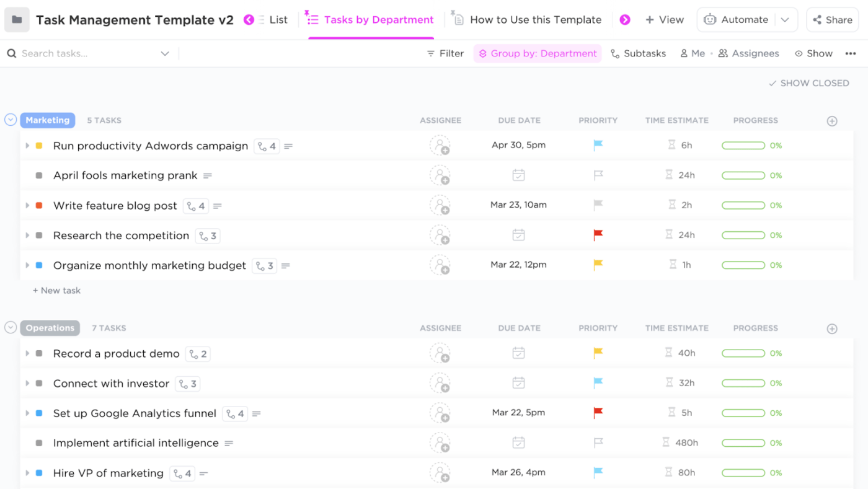This screenshot has width=868, height=489.
Task: Click the add column plus icon in Marketing
Action: pyautogui.click(x=832, y=121)
